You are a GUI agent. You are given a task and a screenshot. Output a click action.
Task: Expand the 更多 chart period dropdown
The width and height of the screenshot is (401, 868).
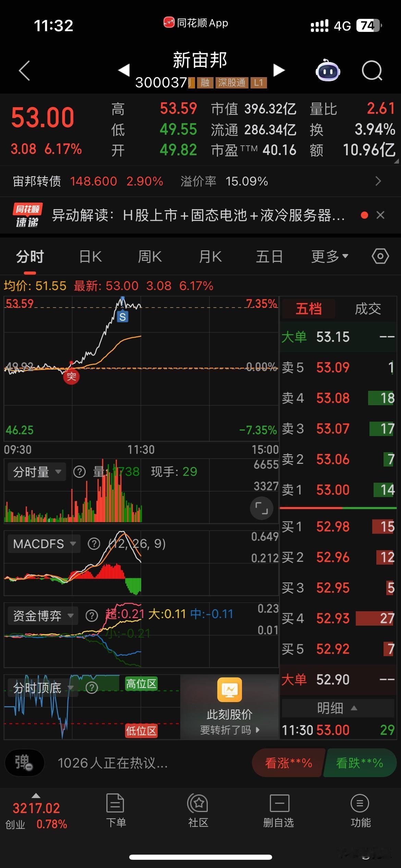pos(330,256)
